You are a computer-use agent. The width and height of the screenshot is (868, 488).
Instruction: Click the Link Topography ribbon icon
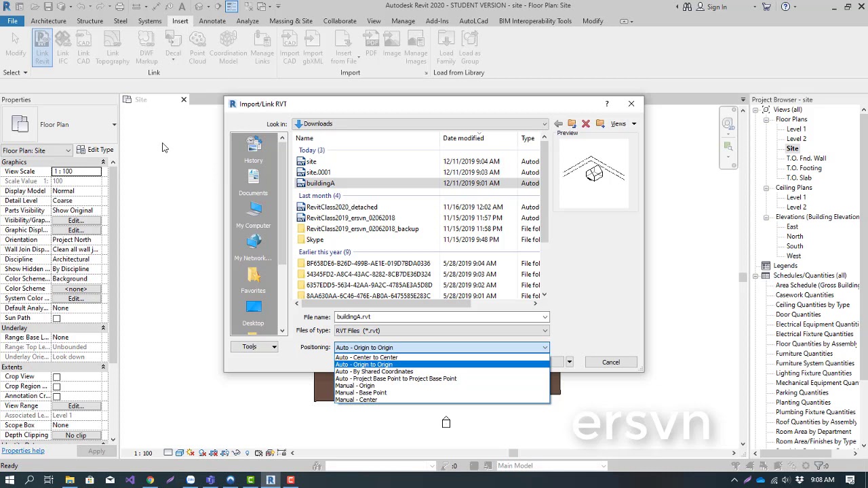113,47
